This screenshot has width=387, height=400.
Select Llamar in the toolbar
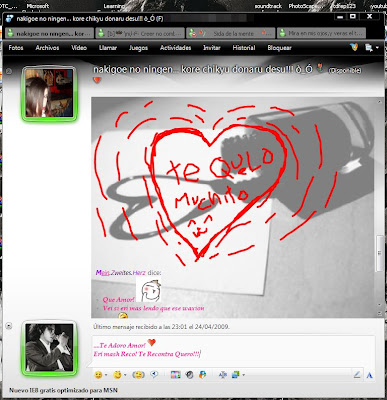point(108,48)
